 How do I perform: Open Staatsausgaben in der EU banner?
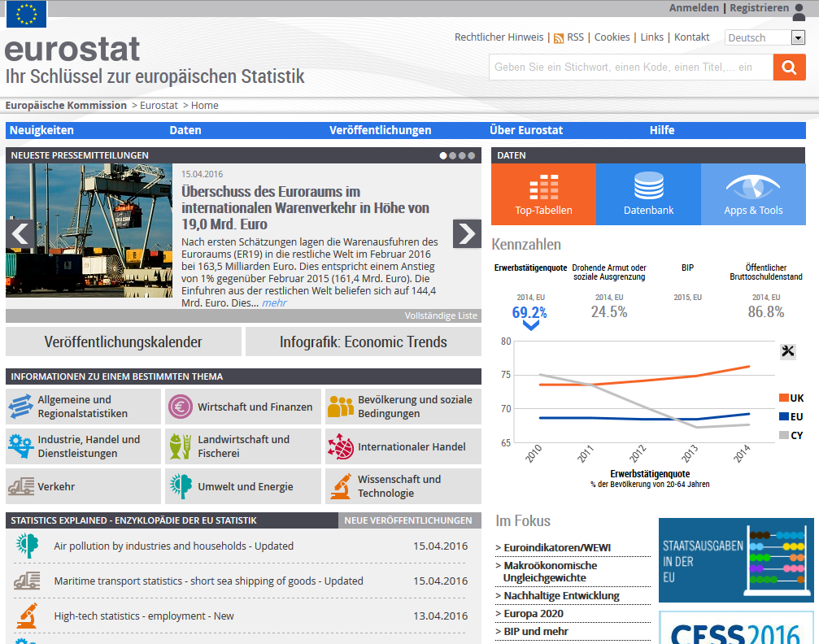click(x=736, y=560)
